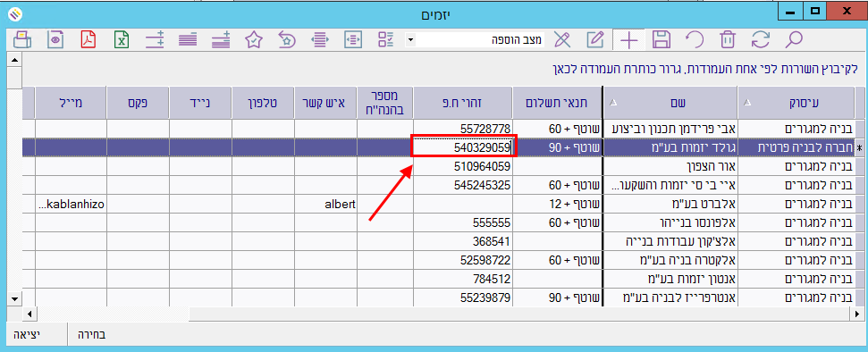Select the cell with ID 55728778
Viewport: 868px width, 352px height.
click(x=463, y=129)
